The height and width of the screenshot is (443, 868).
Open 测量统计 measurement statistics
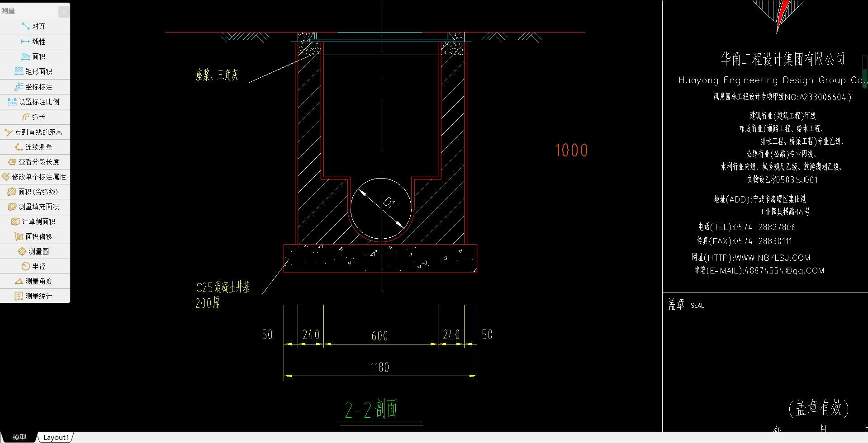click(35, 296)
